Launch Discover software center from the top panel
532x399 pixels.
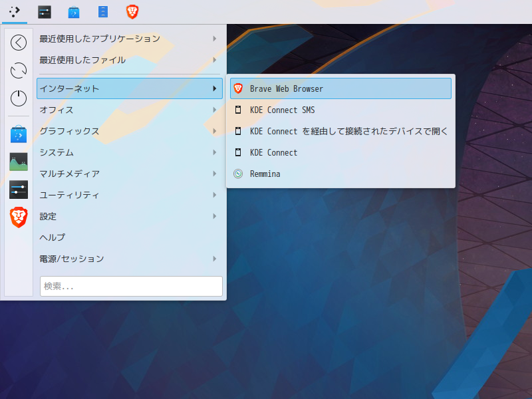[74, 12]
